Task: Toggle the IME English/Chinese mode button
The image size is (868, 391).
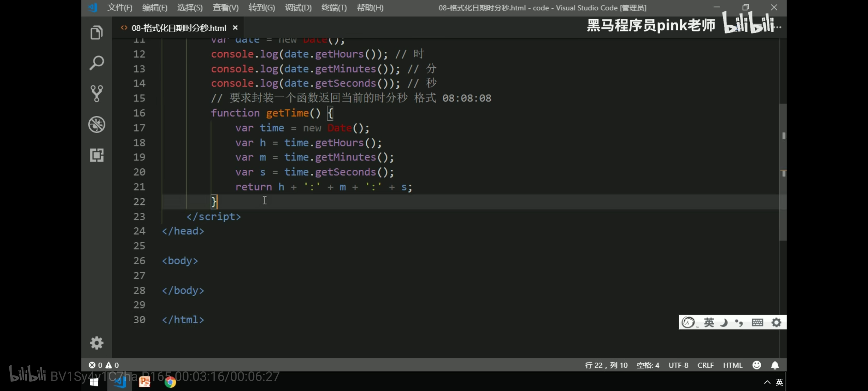Action: 709,322
